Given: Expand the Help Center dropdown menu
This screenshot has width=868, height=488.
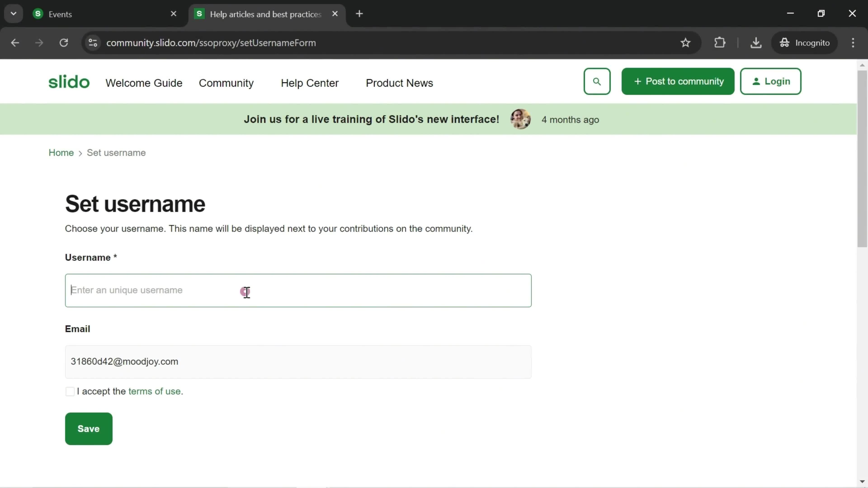Looking at the screenshot, I should [309, 83].
